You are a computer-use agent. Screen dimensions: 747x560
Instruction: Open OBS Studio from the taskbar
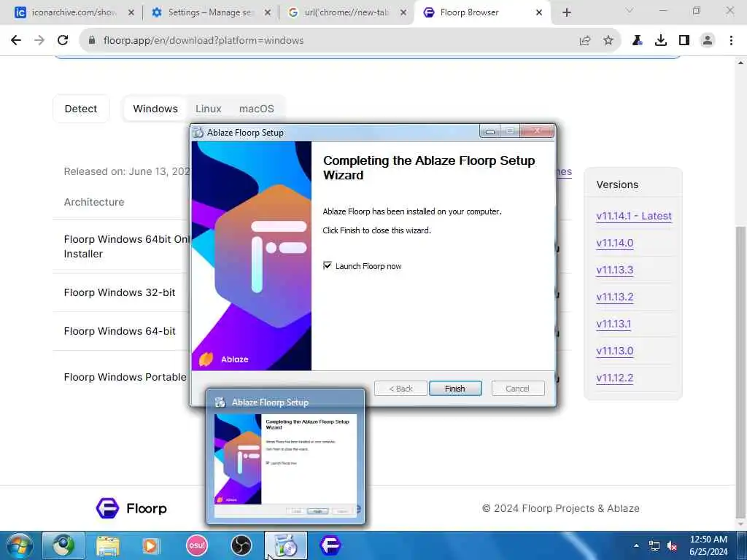[241, 545]
